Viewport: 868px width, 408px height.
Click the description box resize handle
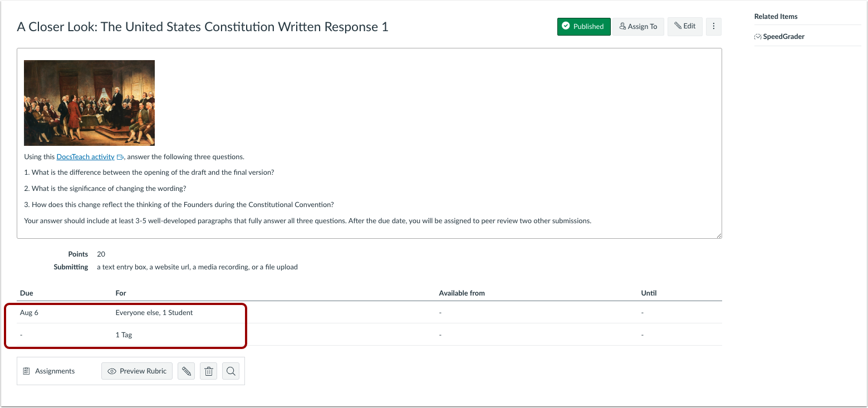point(719,235)
